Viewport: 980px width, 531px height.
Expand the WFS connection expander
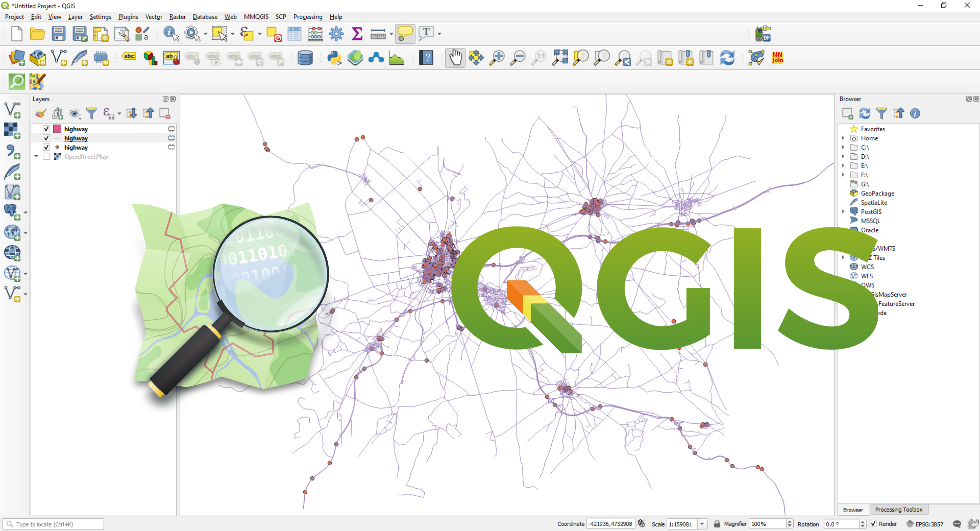(x=843, y=275)
